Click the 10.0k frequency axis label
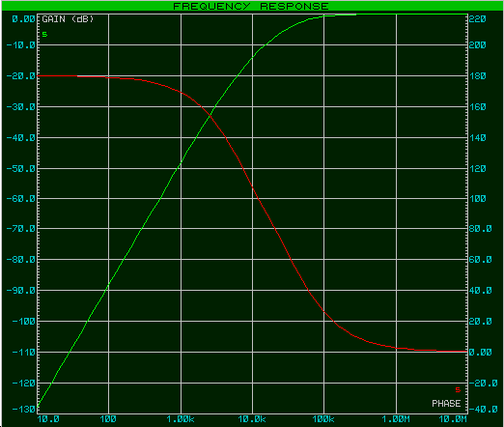 pos(252,419)
